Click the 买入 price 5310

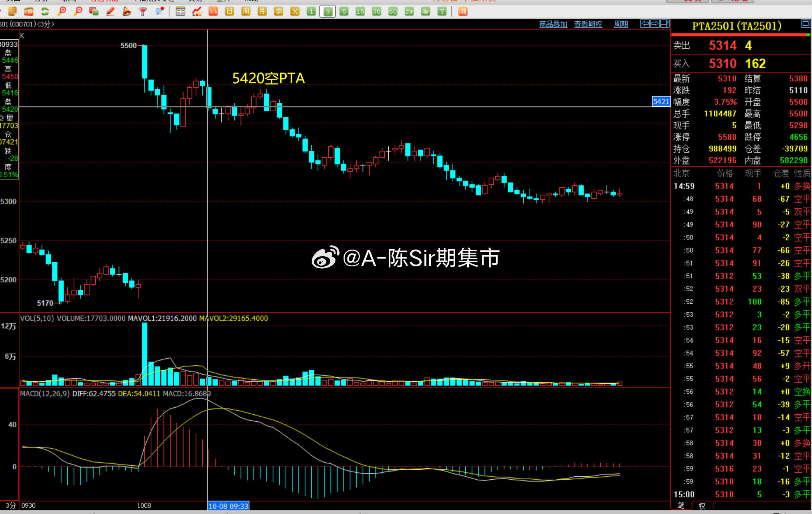coord(723,63)
